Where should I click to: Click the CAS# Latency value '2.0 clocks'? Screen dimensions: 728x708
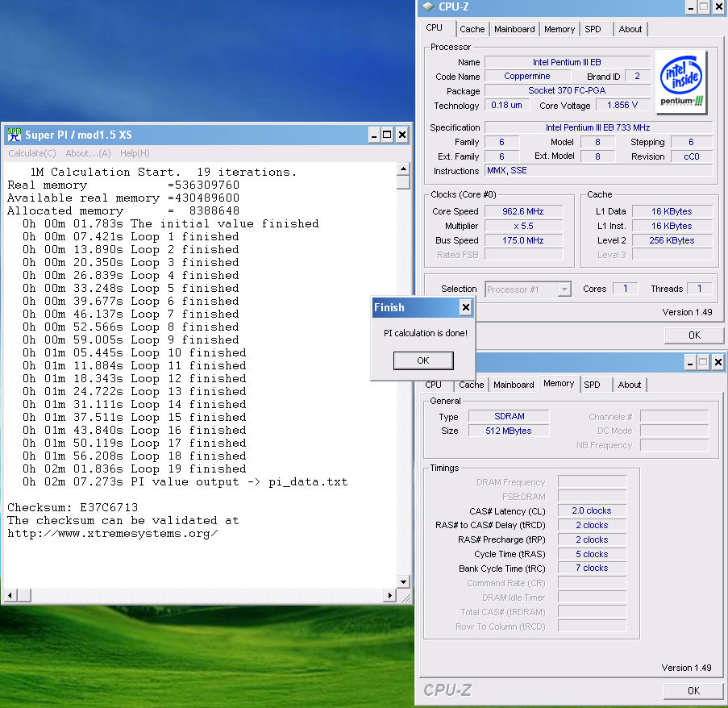[x=592, y=511]
